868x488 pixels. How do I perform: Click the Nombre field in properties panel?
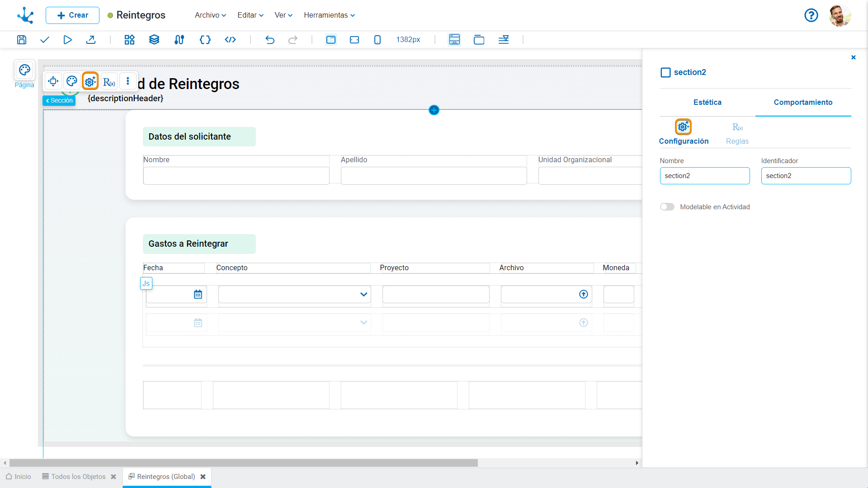click(x=705, y=176)
